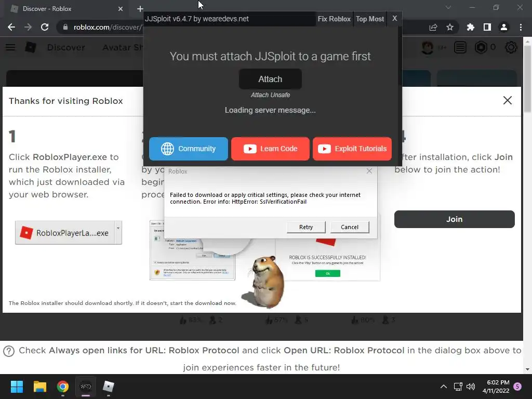This screenshot has width=532, height=399.
Task: Open a new Chrome tab
Action: coord(140,9)
